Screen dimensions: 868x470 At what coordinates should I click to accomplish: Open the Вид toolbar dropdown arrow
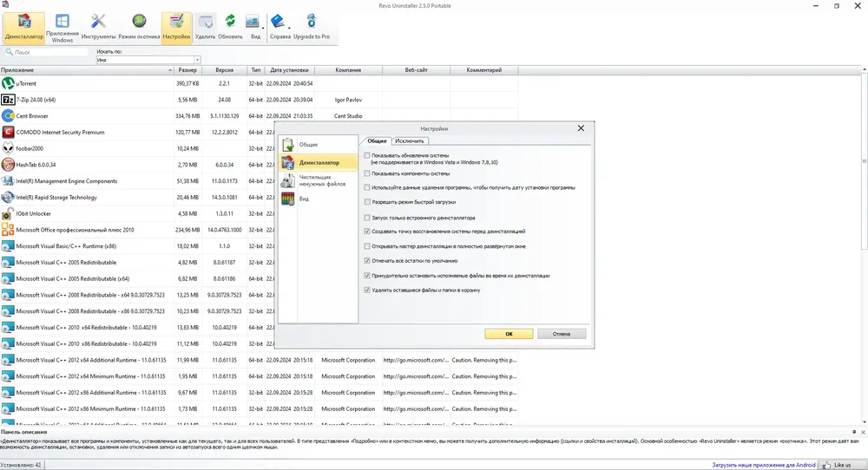263,28
